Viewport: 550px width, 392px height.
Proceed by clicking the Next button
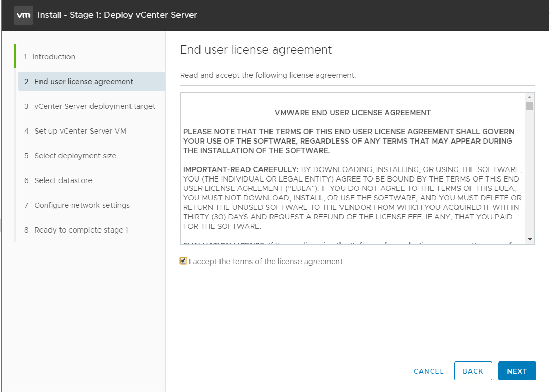coord(517,371)
